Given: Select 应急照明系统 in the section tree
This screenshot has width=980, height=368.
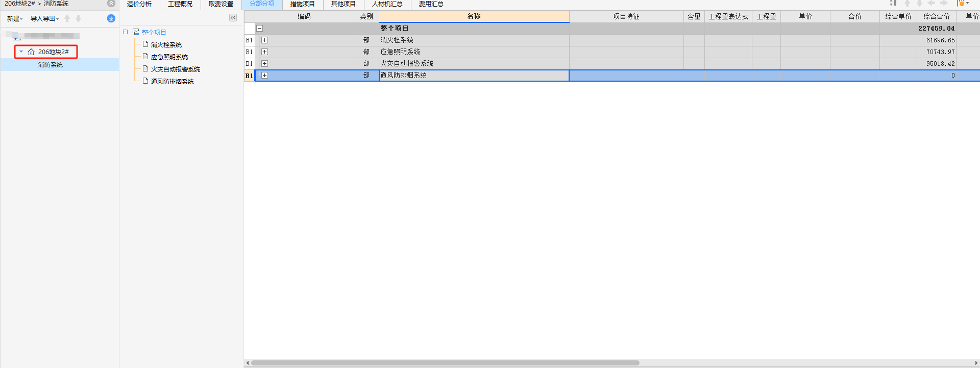Looking at the screenshot, I should [x=169, y=57].
